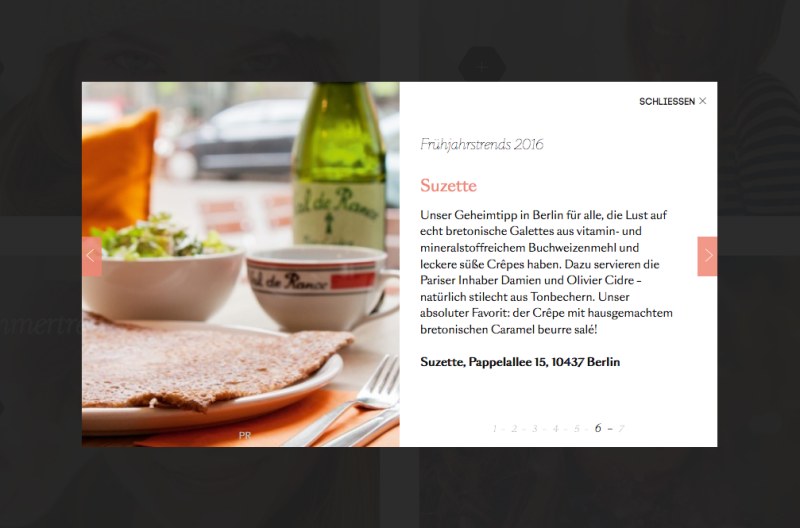Viewport: 800px width, 528px height.
Task: Click the SCHLIESSEN text label
Action: coord(667,102)
